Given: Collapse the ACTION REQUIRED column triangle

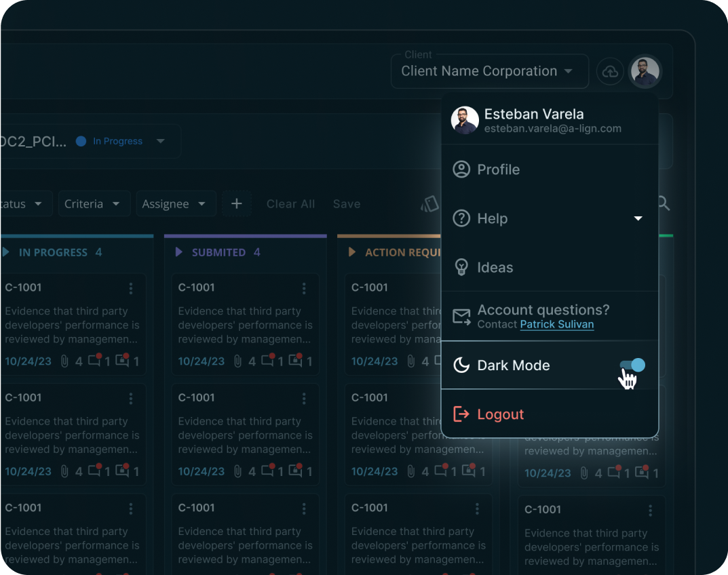Looking at the screenshot, I should [x=352, y=252].
